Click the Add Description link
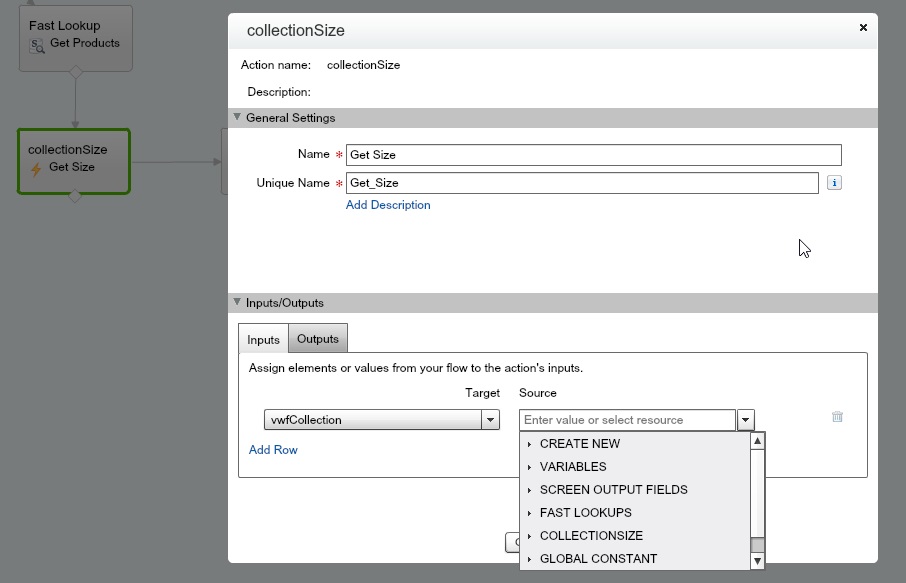 388,205
